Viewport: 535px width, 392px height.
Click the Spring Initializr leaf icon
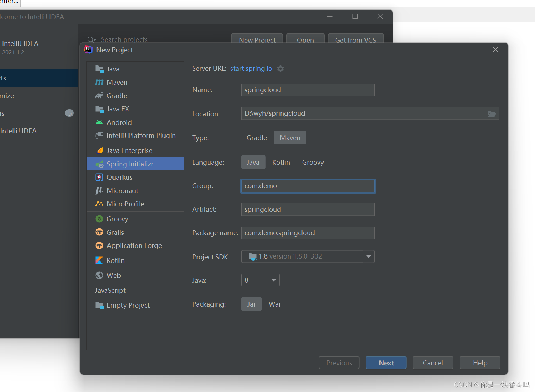click(x=99, y=164)
